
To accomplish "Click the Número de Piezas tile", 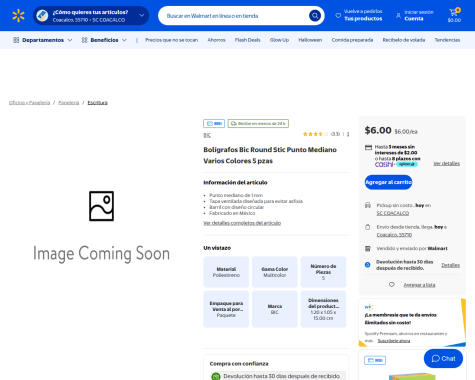I will (x=323, y=272).
